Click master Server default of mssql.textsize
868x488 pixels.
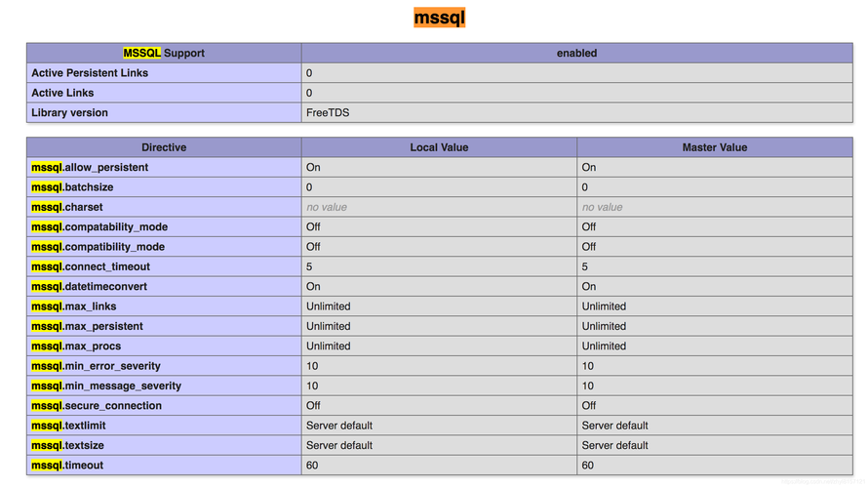(615, 446)
